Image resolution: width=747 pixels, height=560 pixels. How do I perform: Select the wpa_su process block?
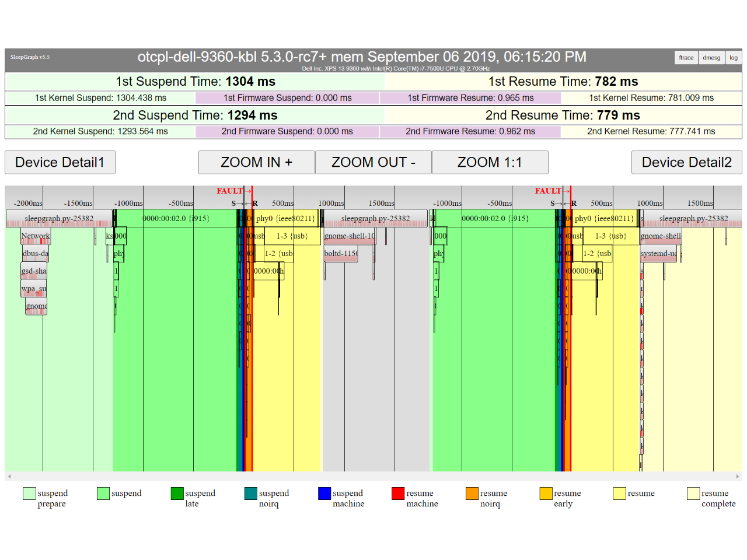(x=34, y=289)
